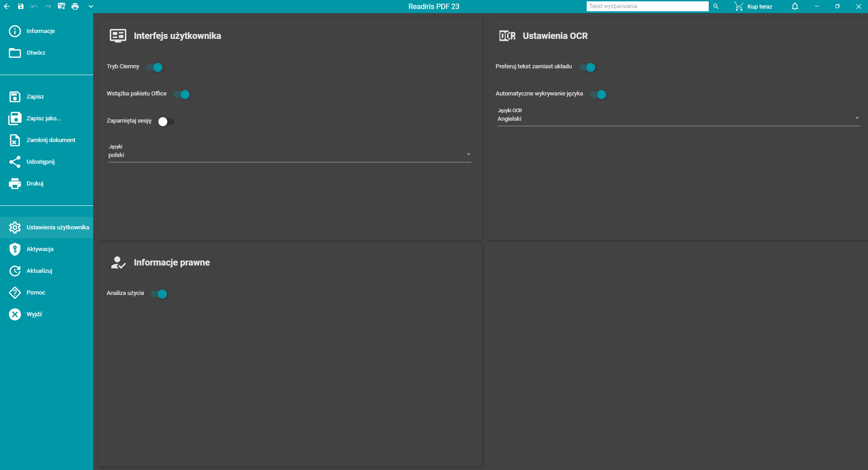Select Ustawienia użytkownika sidebar entry
868x470 pixels.
point(47,228)
